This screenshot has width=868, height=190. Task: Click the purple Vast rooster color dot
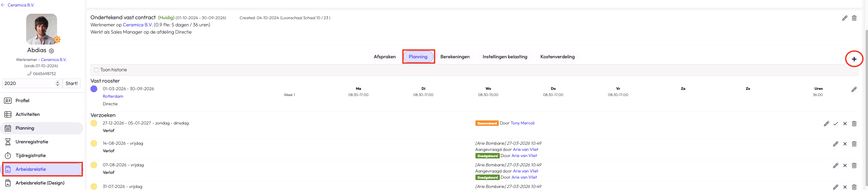pos(94,89)
